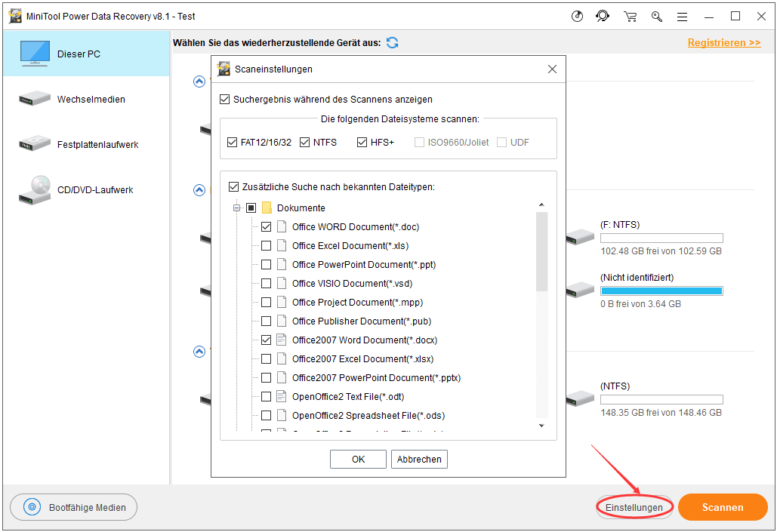Viewport: 777px width, 532px height.
Task: Click Abbrechen to cancel scan settings
Action: pyautogui.click(x=419, y=460)
